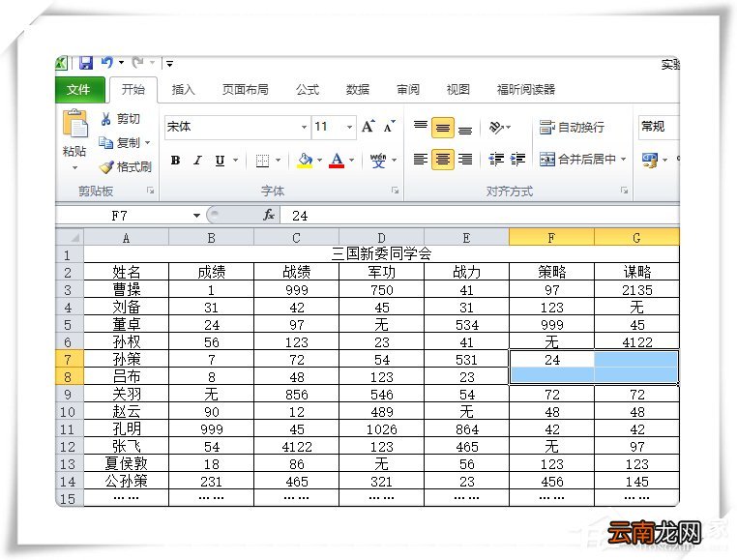This screenshot has width=737, height=560.
Task: Click cell containing 曹操
Action: point(126,289)
